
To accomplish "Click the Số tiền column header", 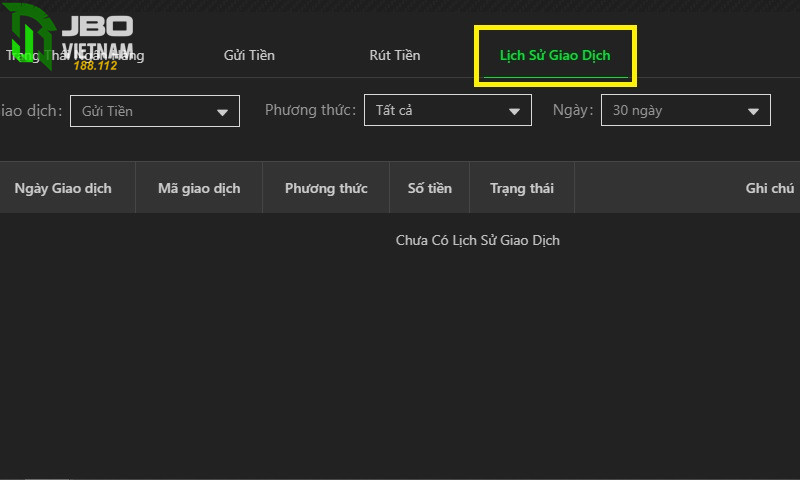I will [430, 188].
